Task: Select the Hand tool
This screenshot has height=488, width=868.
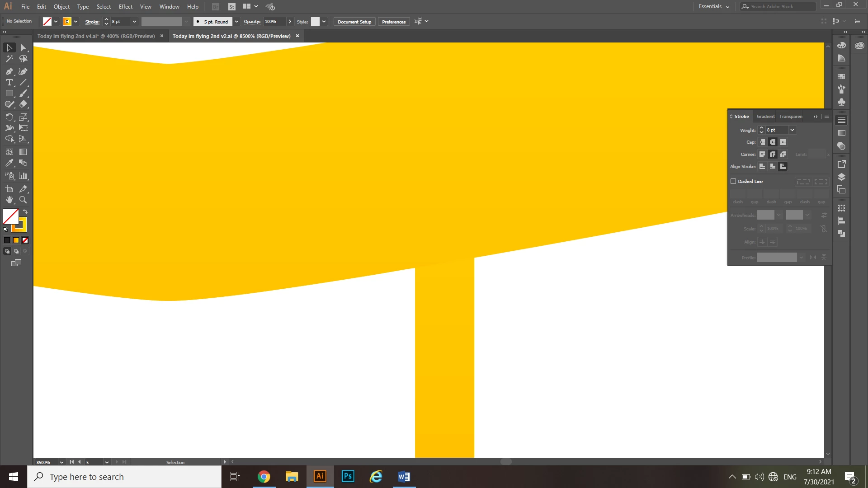Action: [9, 200]
